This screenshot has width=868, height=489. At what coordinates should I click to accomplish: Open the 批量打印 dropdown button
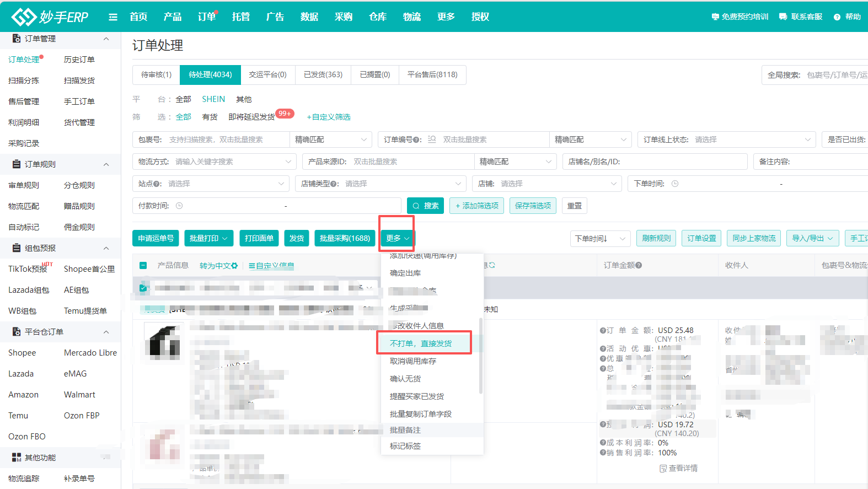[208, 238]
